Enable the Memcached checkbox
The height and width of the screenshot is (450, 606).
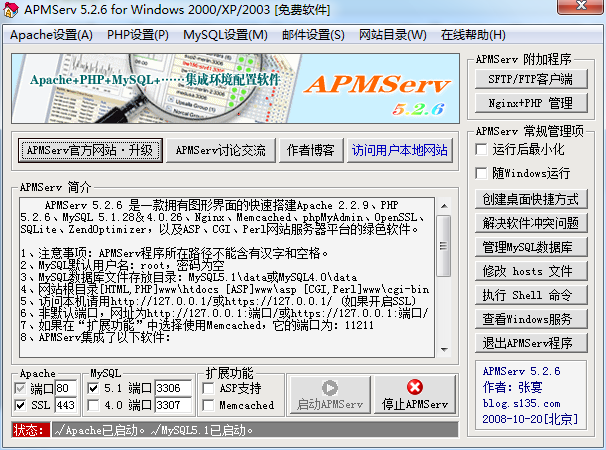pyautogui.click(x=208, y=405)
